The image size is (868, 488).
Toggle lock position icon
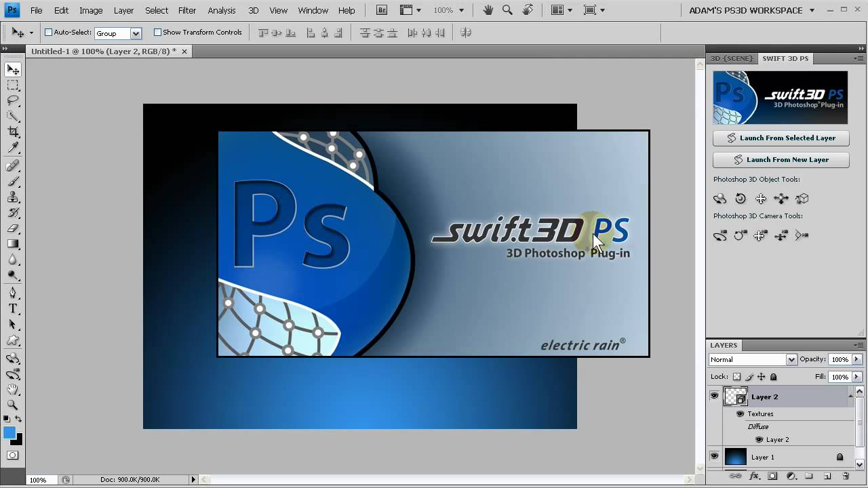[x=762, y=377]
